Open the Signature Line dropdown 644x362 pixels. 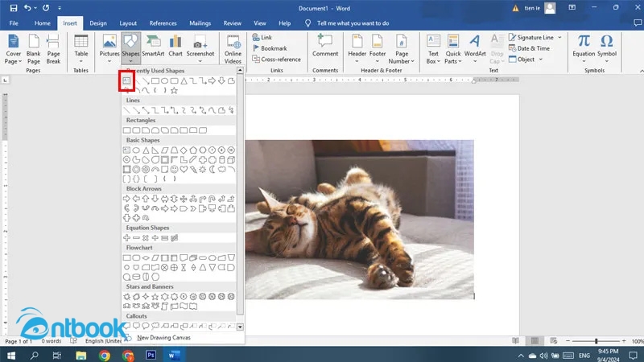tap(560, 37)
